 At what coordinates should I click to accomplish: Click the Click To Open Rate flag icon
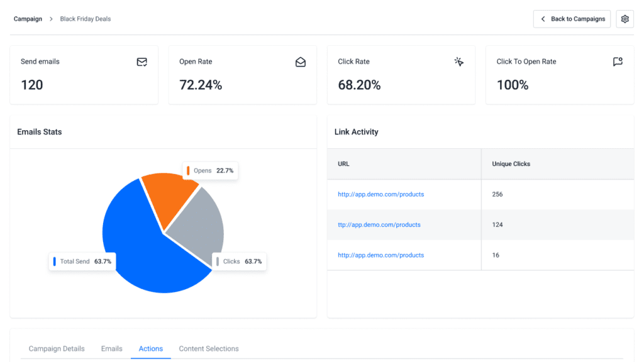[x=617, y=62]
